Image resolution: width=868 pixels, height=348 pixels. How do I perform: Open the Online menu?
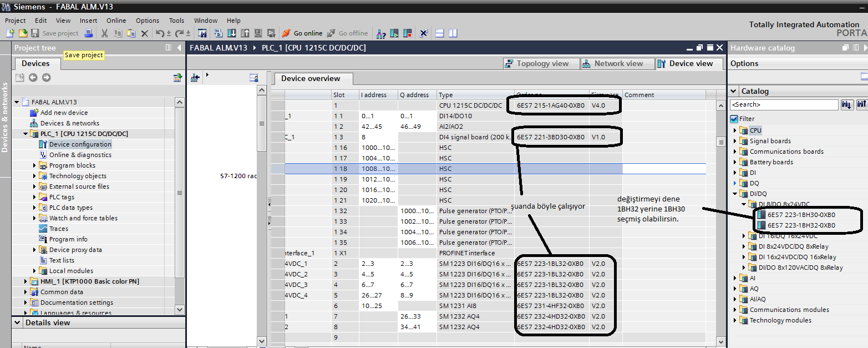tap(116, 21)
